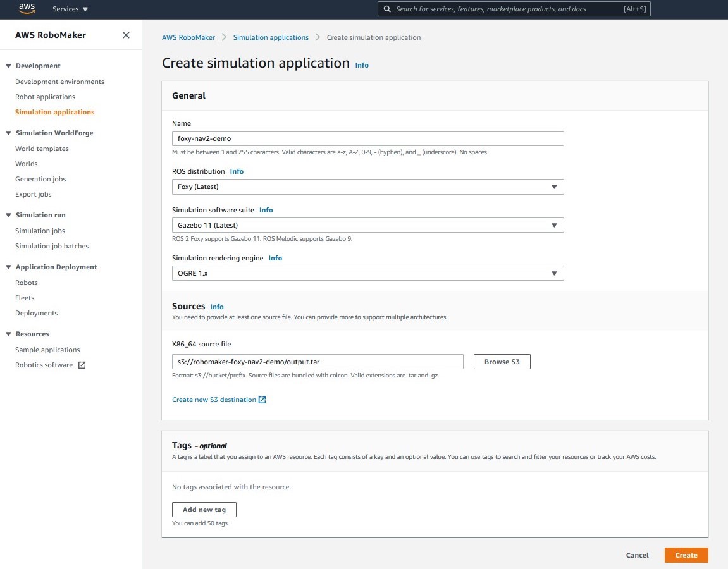Open Fleets page
728x569 pixels.
coord(25,298)
